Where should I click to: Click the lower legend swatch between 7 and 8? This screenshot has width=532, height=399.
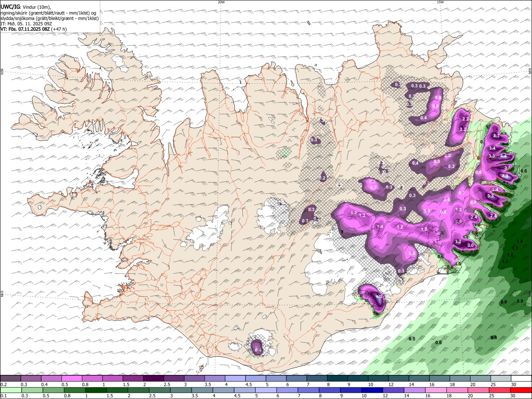point(308,390)
